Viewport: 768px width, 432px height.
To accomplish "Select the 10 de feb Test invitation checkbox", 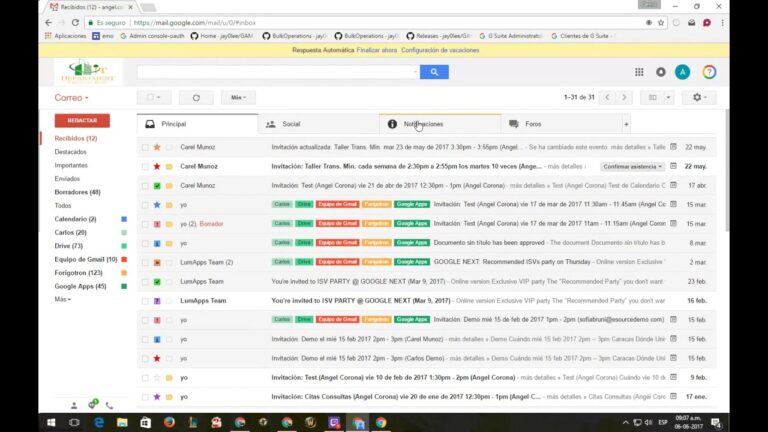I will click(x=145, y=378).
